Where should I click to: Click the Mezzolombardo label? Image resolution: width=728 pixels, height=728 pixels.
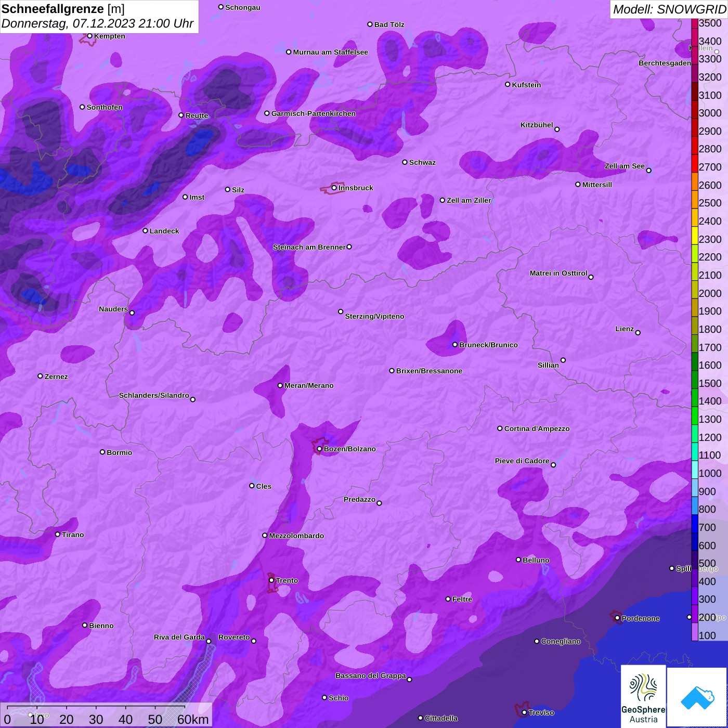click(x=296, y=536)
